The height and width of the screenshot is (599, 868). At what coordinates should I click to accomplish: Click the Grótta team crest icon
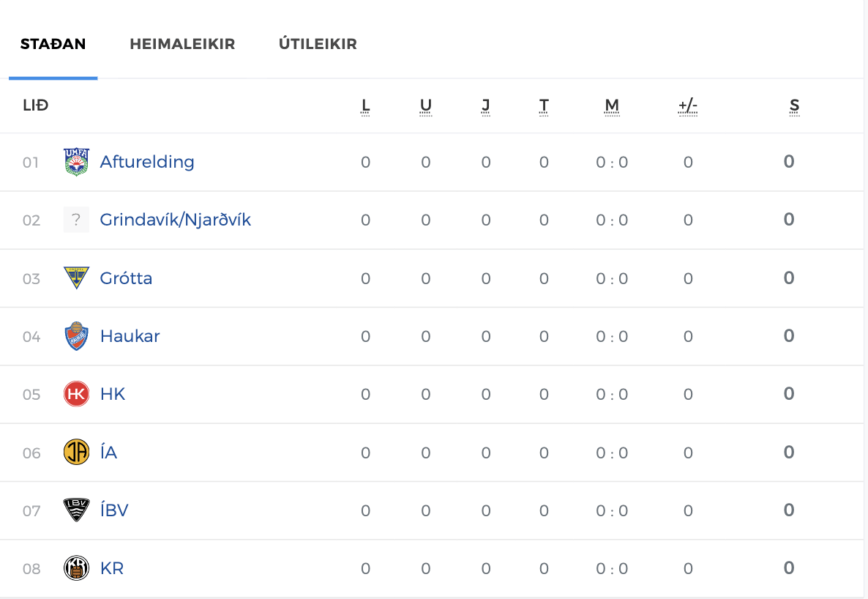click(x=76, y=278)
